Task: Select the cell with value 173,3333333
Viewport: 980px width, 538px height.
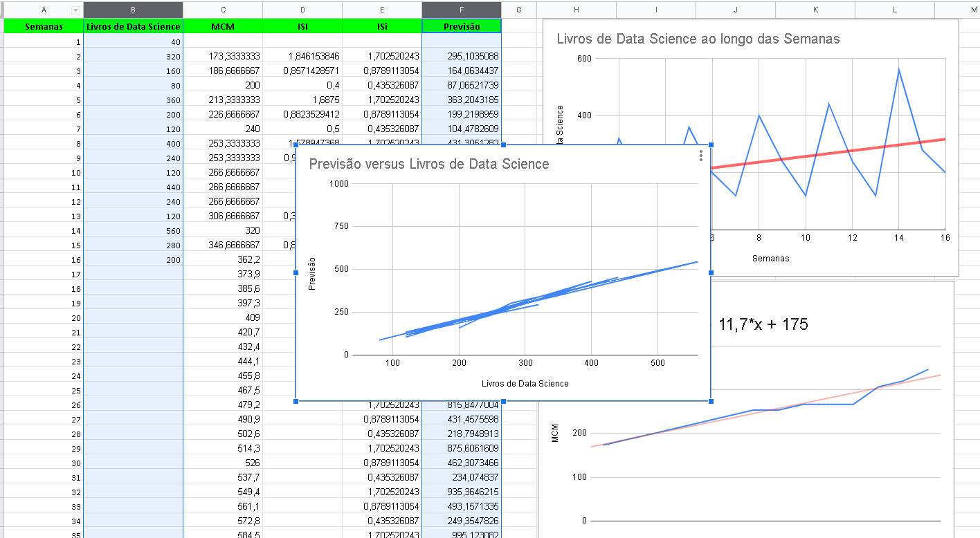Action: point(223,56)
